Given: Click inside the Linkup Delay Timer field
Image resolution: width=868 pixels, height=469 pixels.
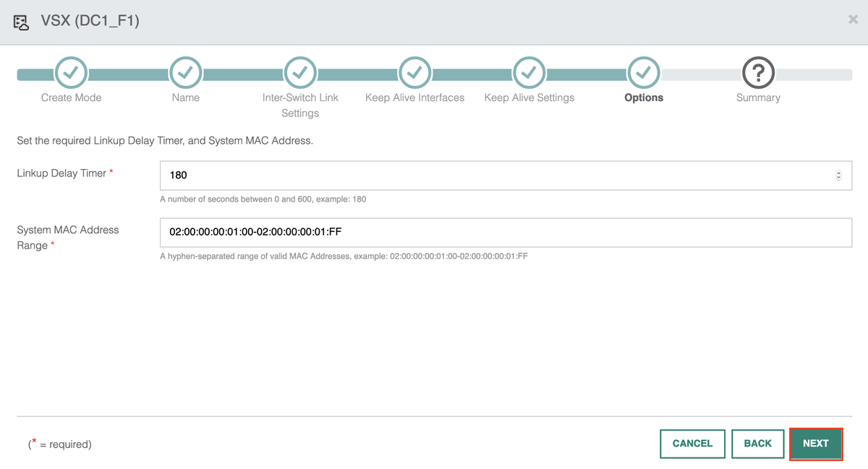Looking at the screenshot, I should (434, 175).
